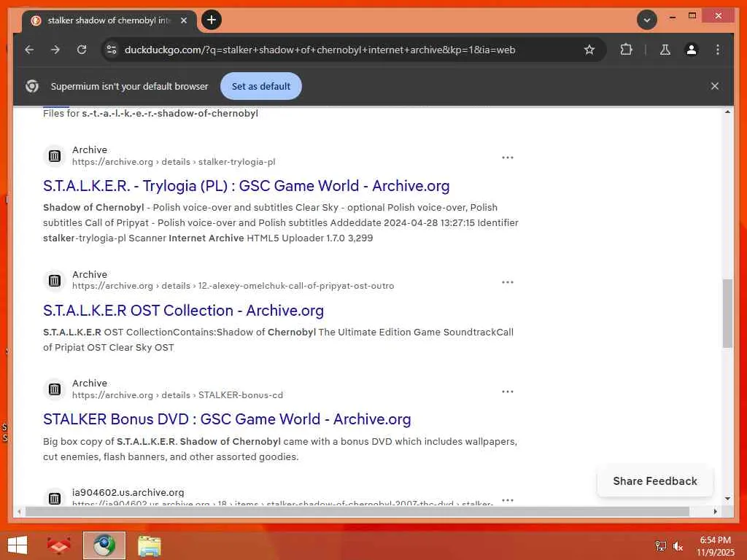The image size is (747, 560).
Task: Open File Explorer from the taskbar
Action: pos(149,545)
